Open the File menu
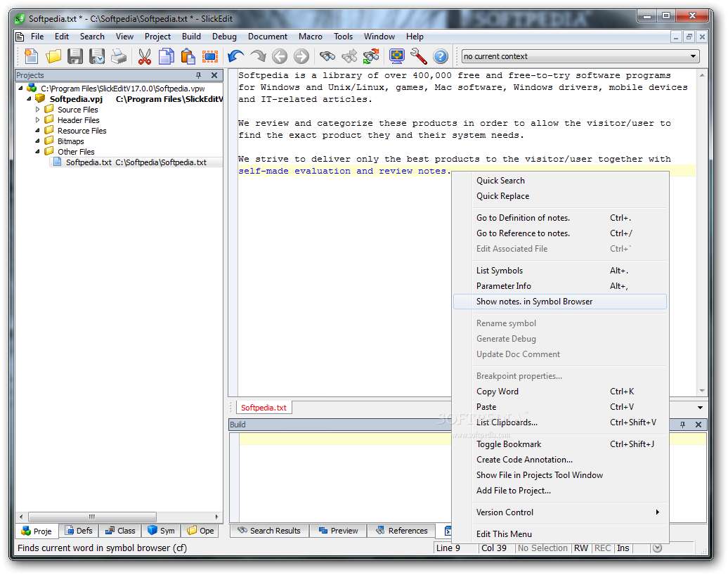The width and height of the screenshot is (728, 575). click(37, 37)
